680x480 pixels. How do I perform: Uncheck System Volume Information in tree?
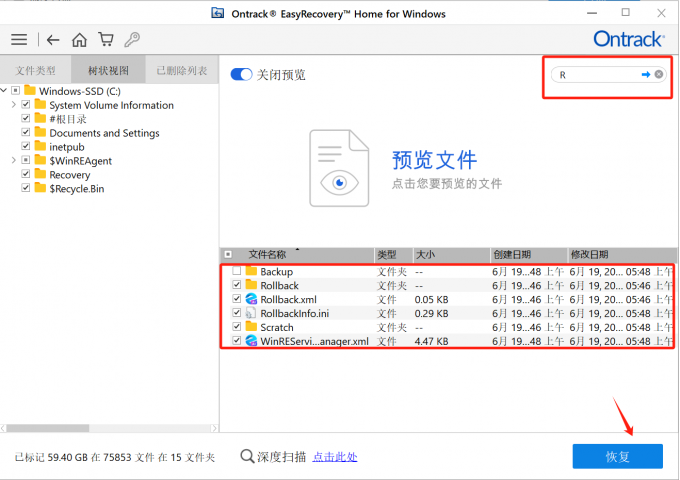(26, 104)
